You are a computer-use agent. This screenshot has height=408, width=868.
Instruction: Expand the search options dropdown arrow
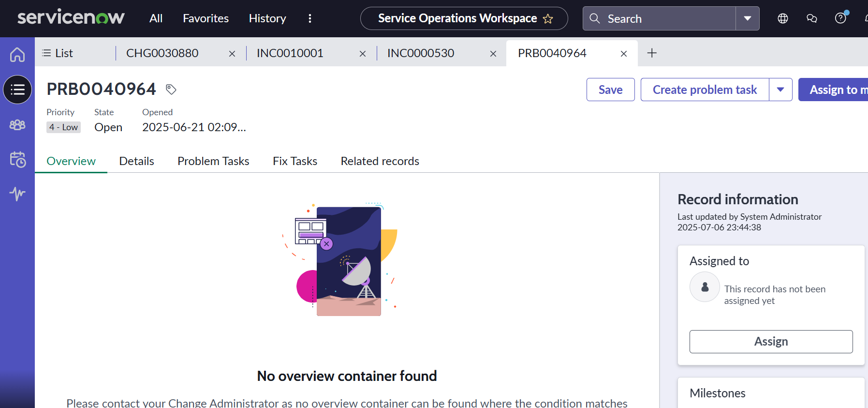(x=748, y=18)
